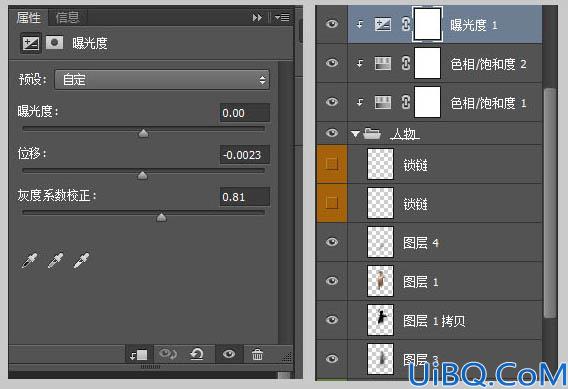Click the 曝光度 slider handle
This screenshot has height=389, width=568.
[x=143, y=133]
